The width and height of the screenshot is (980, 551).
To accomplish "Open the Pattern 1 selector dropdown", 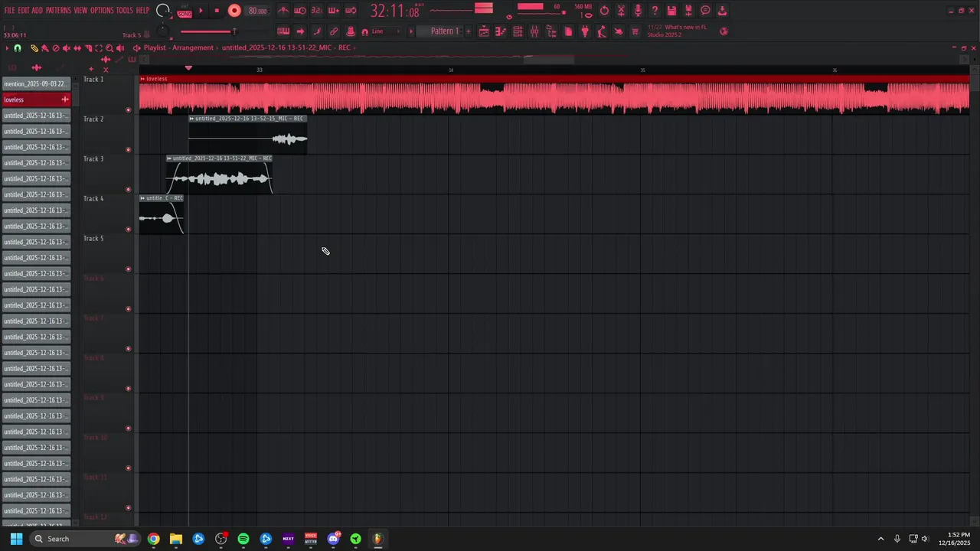I will tap(444, 31).
